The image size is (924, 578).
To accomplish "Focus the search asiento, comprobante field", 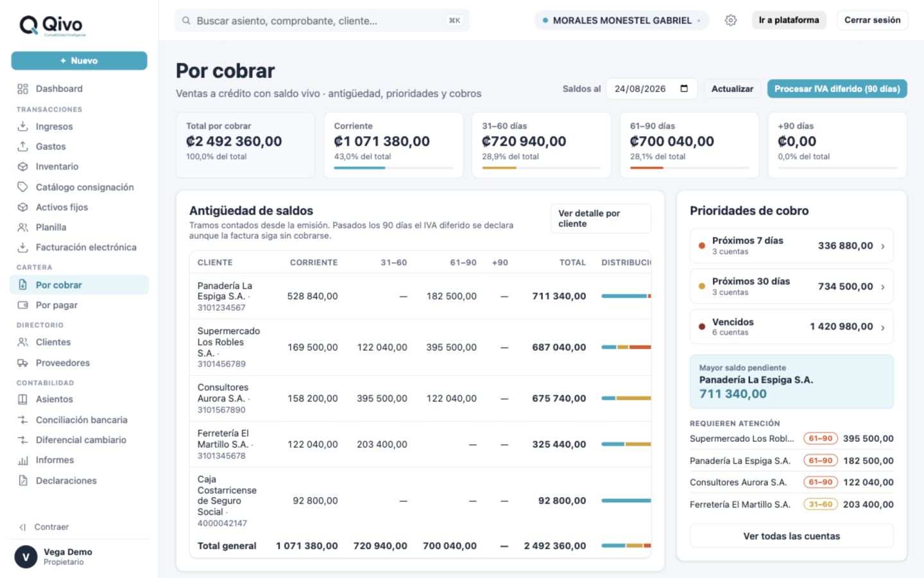I will pos(322,21).
